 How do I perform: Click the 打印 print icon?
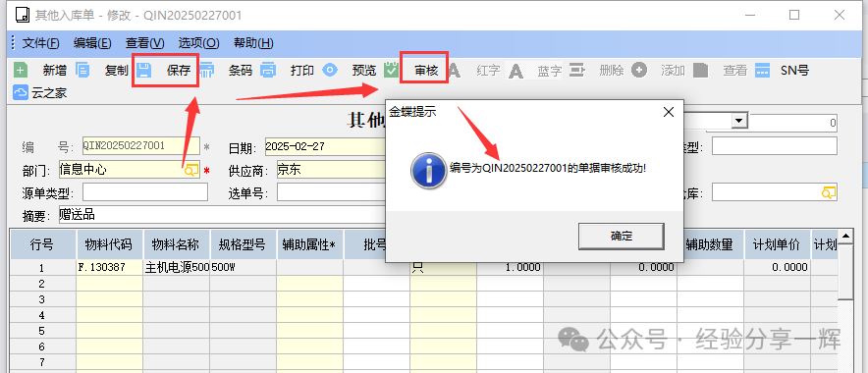(268, 71)
